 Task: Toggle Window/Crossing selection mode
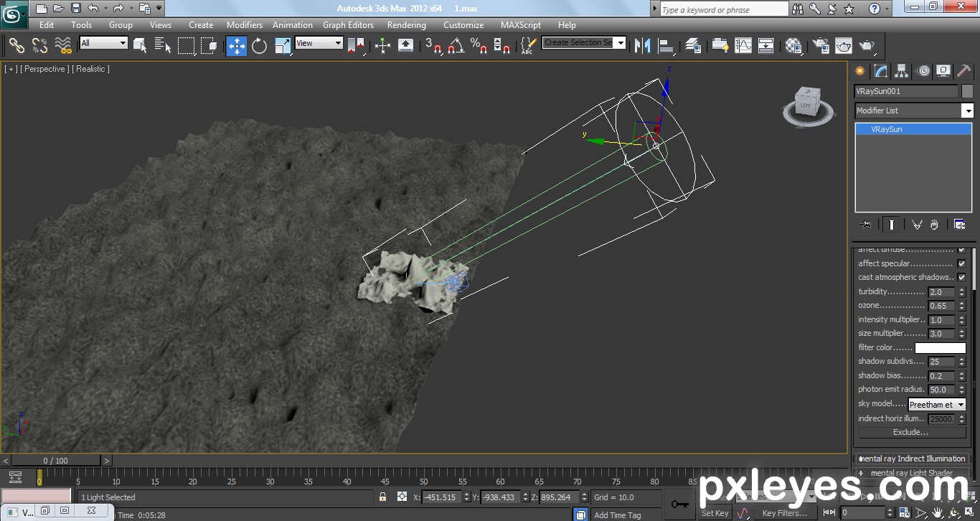coord(209,46)
